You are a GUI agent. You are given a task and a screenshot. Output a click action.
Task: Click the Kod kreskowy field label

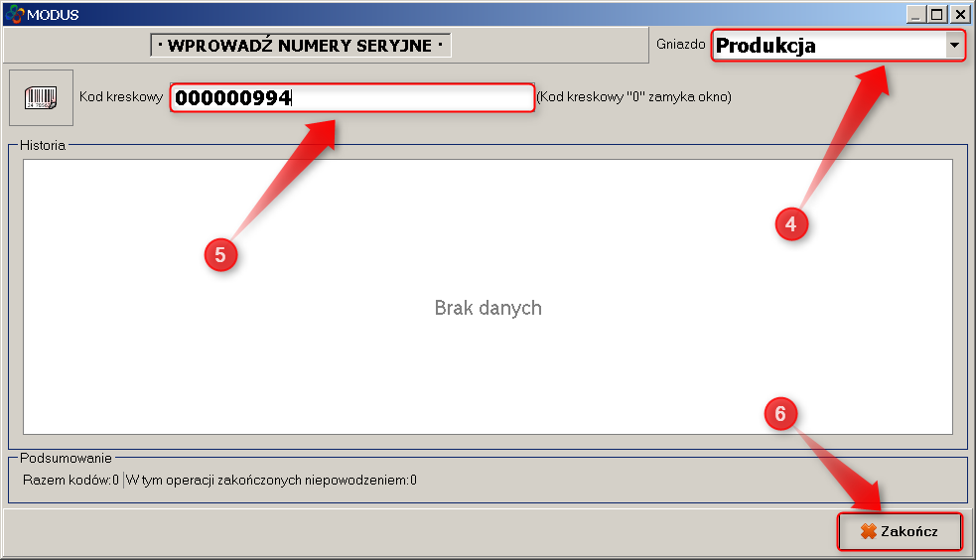tap(120, 97)
